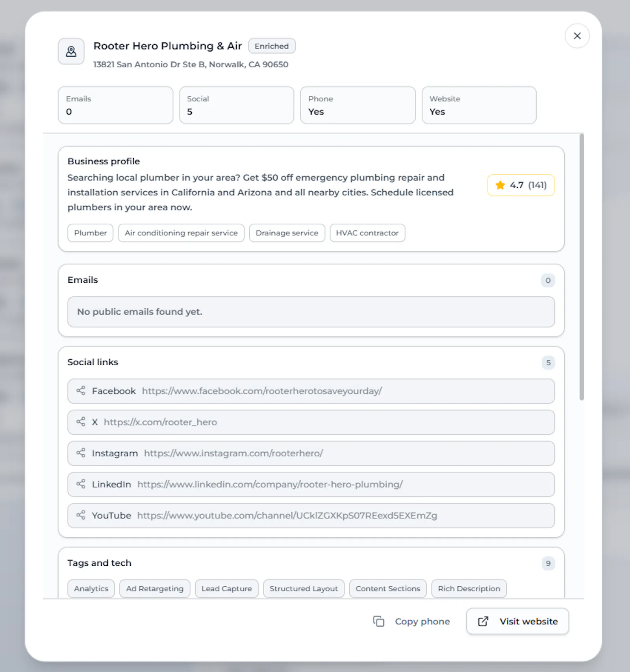
Task: Click the HVAC contractor tag
Action: click(367, 233)
